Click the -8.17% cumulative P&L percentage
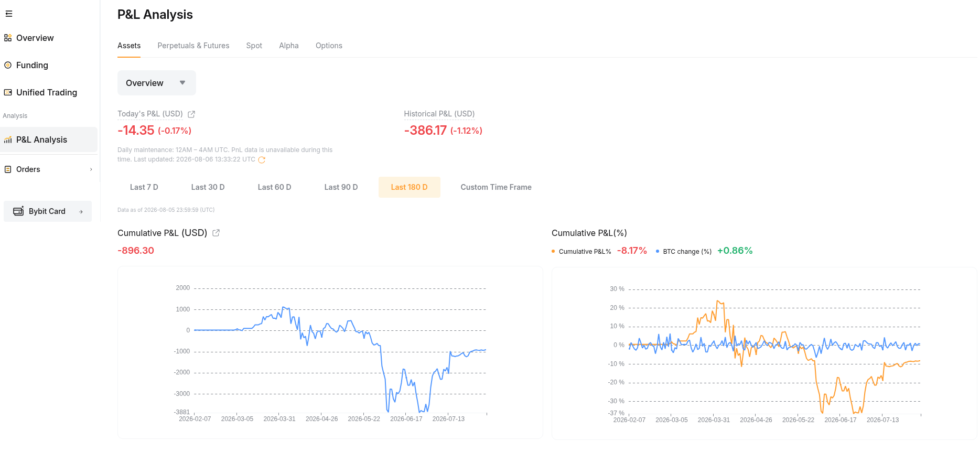The image size is (980, 452). (x=632, y=251)
